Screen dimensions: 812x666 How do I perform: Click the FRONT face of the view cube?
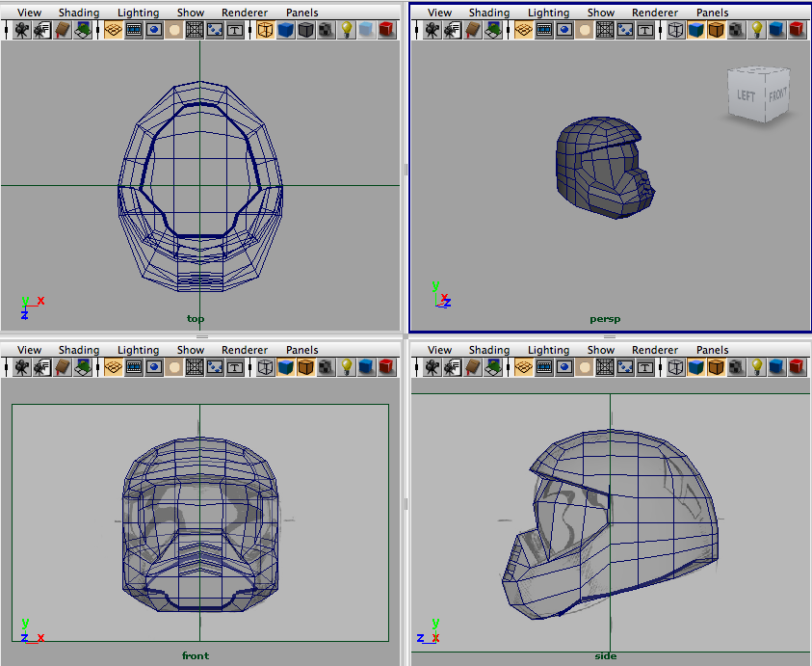pyautogui.click(x=777, y=94)
